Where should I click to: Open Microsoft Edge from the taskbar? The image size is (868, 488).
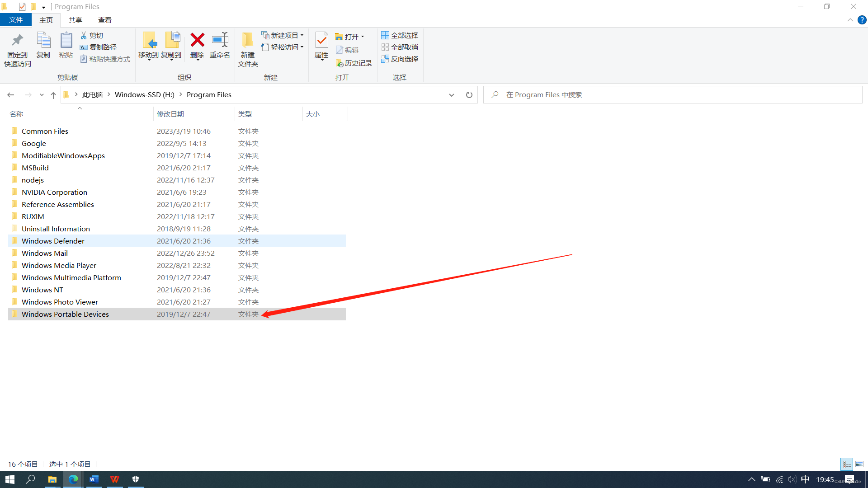[x=73, y=479]
